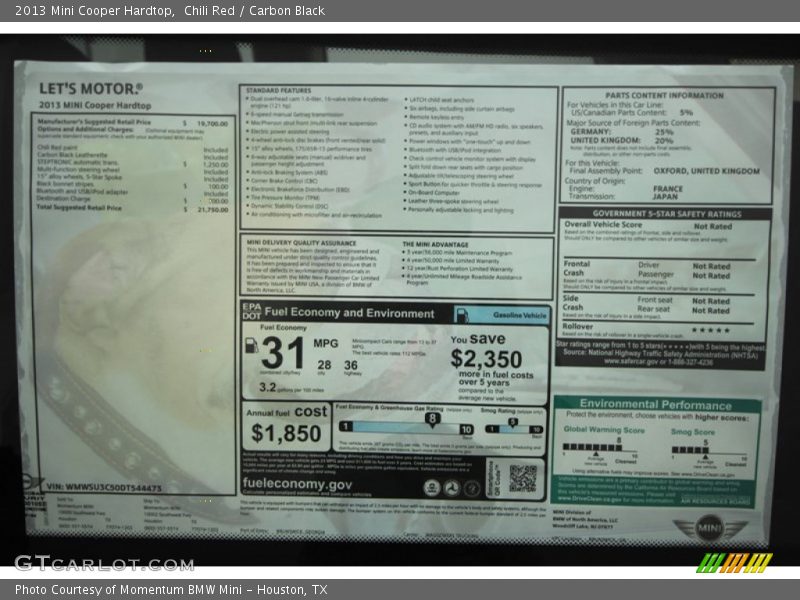Click the 'You save $2,350' amount
Screen dimensions: 800x600
(x=486, y=359)
